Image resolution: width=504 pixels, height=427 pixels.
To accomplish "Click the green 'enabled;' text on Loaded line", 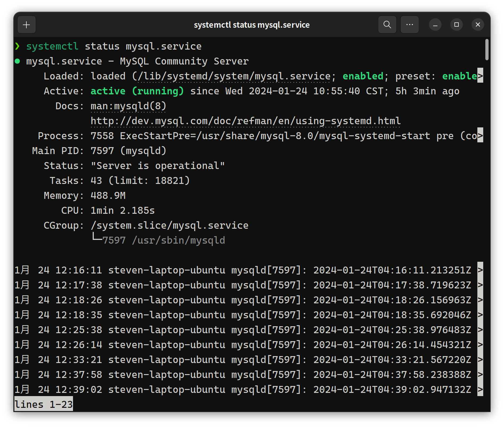I will 365,76.
